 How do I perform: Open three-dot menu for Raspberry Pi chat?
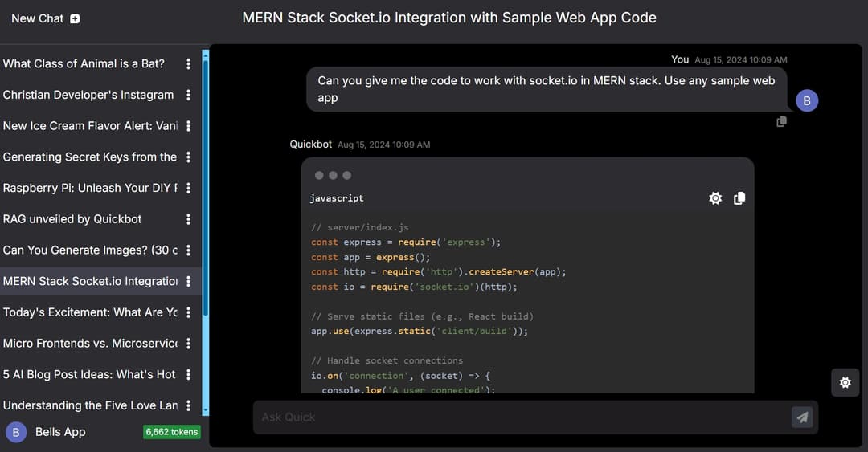click(189, 188)
